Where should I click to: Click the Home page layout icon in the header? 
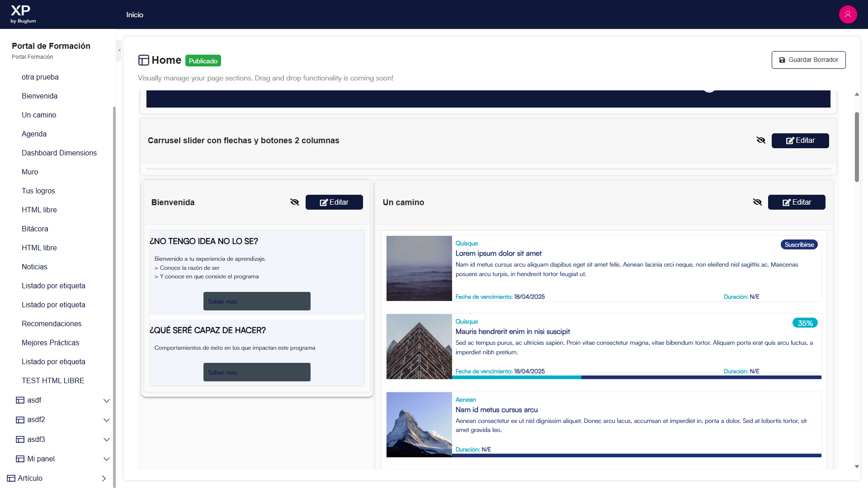coord(144,60)
